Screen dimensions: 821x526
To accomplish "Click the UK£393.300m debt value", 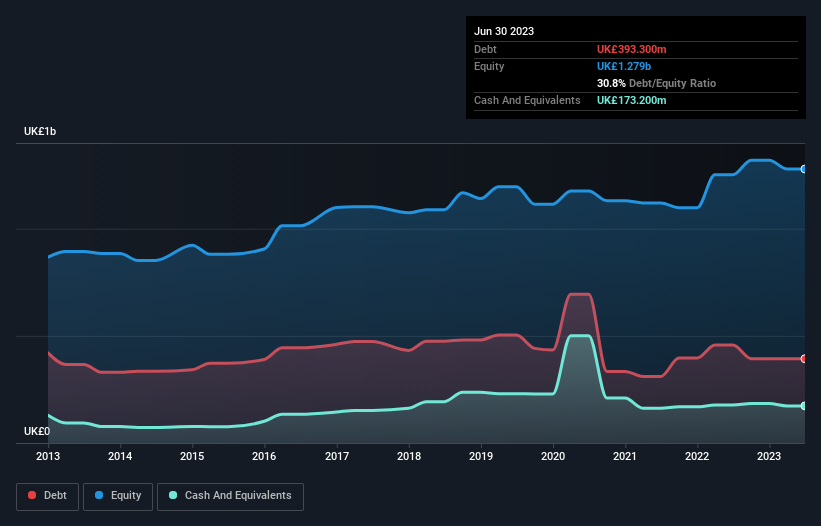I will 631,49.
